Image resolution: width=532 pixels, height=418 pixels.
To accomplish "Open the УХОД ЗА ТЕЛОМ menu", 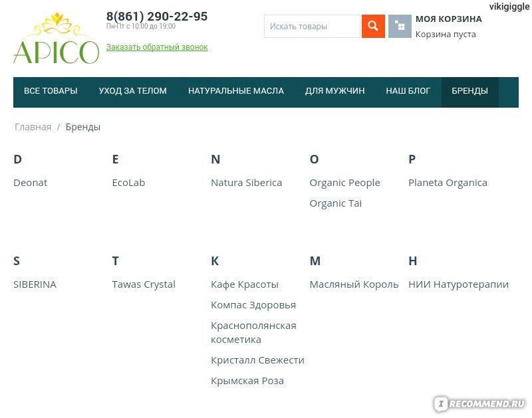I will (x=132, y=91).
